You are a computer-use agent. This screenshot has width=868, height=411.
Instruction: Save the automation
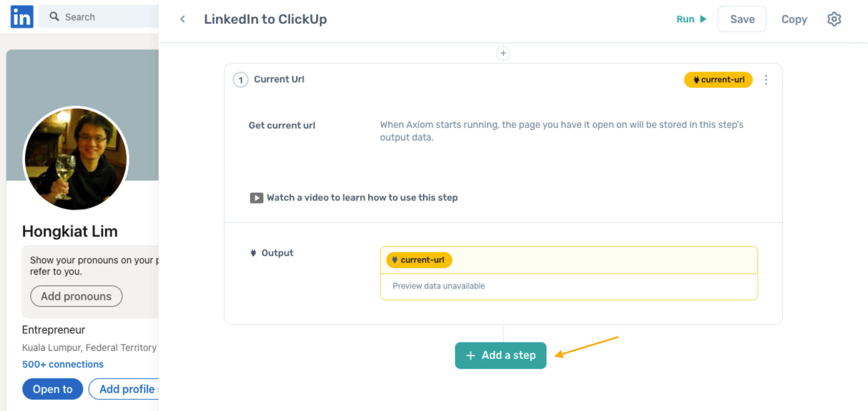coord(742,19)
